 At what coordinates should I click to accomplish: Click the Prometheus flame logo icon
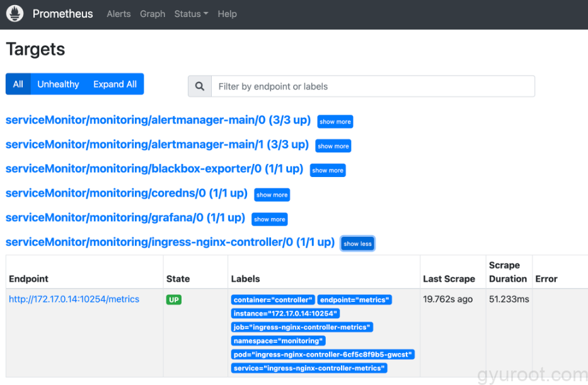(x=15, y=14)
